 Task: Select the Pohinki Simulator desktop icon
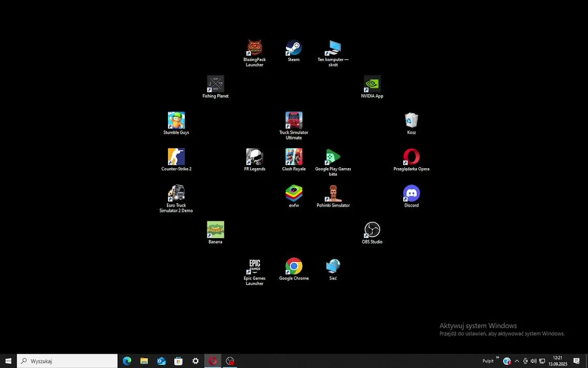click(333, 196)
